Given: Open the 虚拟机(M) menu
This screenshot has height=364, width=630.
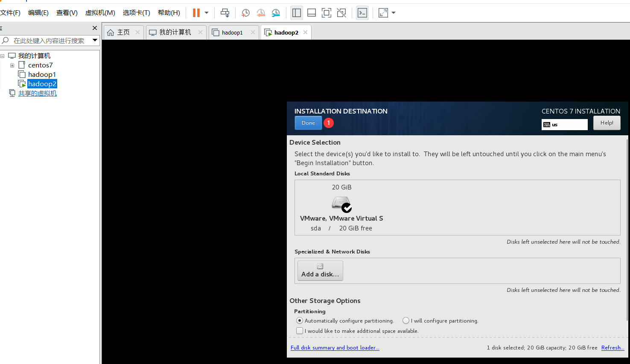Looking at the screenshot, I should (100, 13).
